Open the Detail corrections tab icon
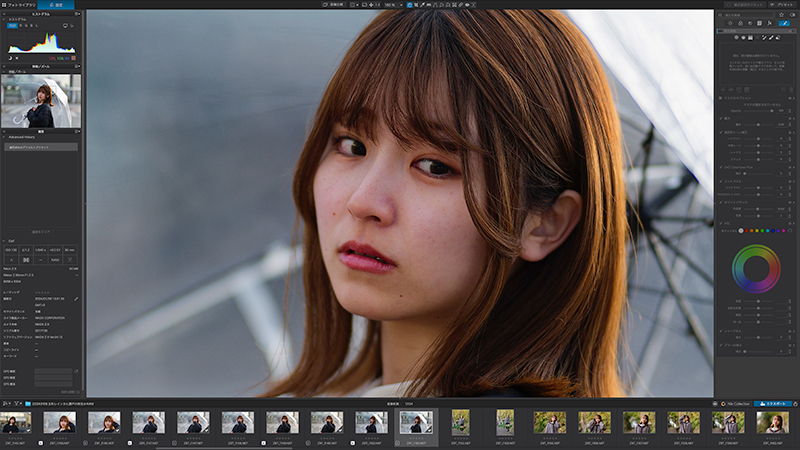The image size is (800, 450). [750, 23]
